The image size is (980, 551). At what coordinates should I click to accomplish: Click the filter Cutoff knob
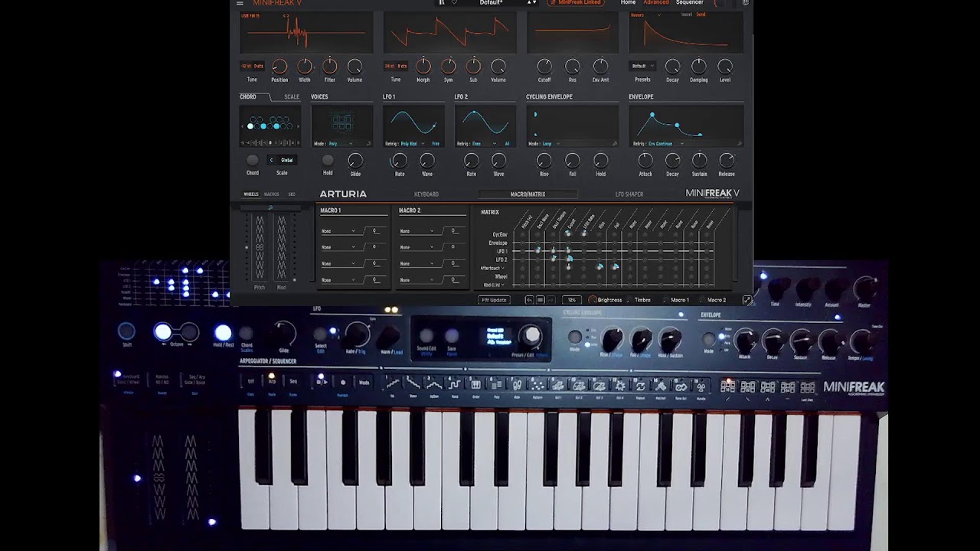(544, 67)
